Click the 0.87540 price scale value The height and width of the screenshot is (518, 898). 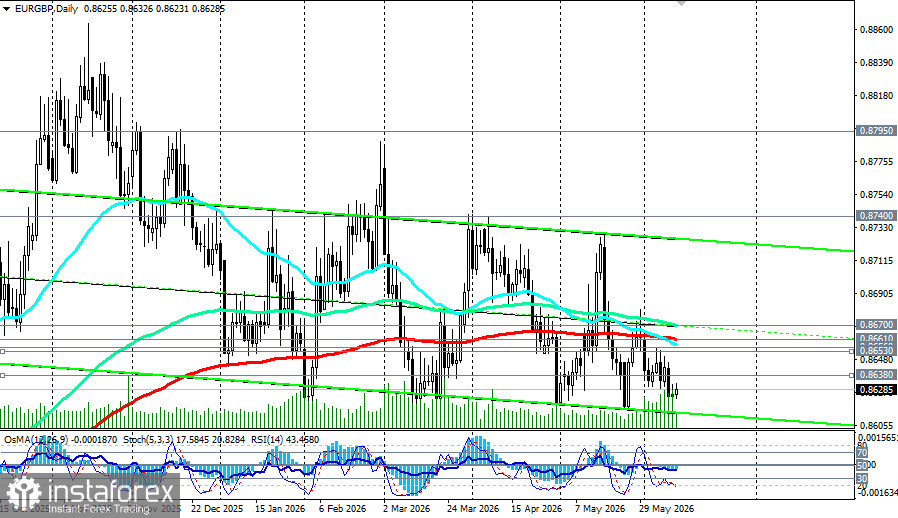[876, 195]
